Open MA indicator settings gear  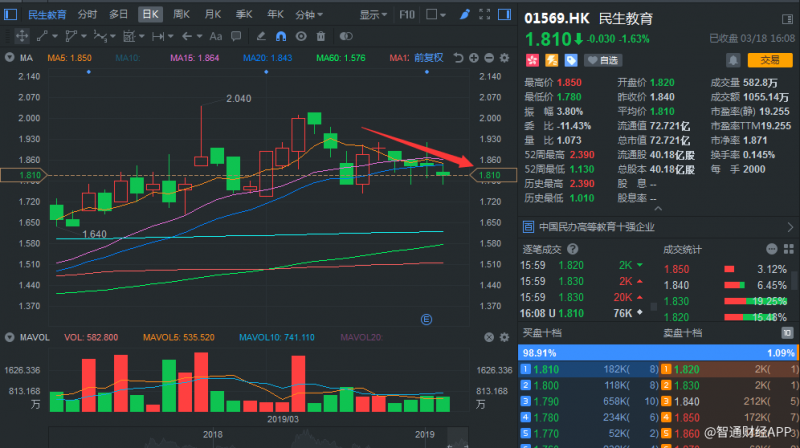[505, 58]
